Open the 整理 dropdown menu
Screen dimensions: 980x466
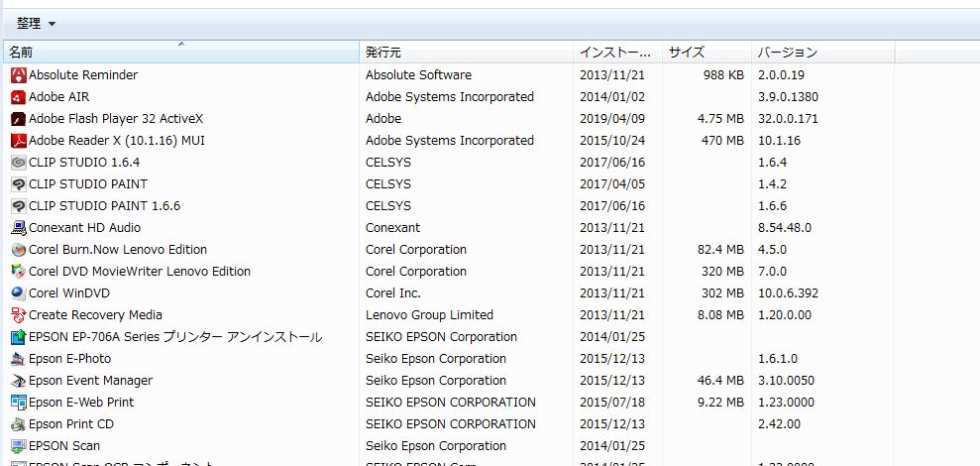(x=36, y=24)
